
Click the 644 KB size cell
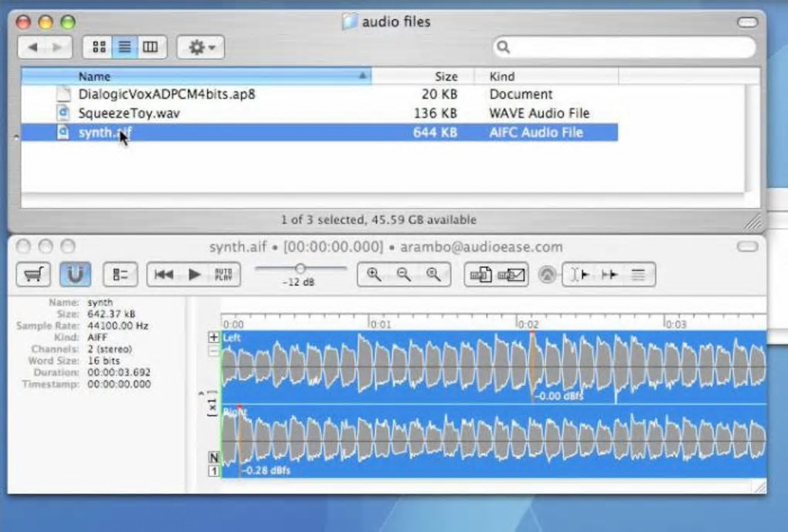pos(435,132)
